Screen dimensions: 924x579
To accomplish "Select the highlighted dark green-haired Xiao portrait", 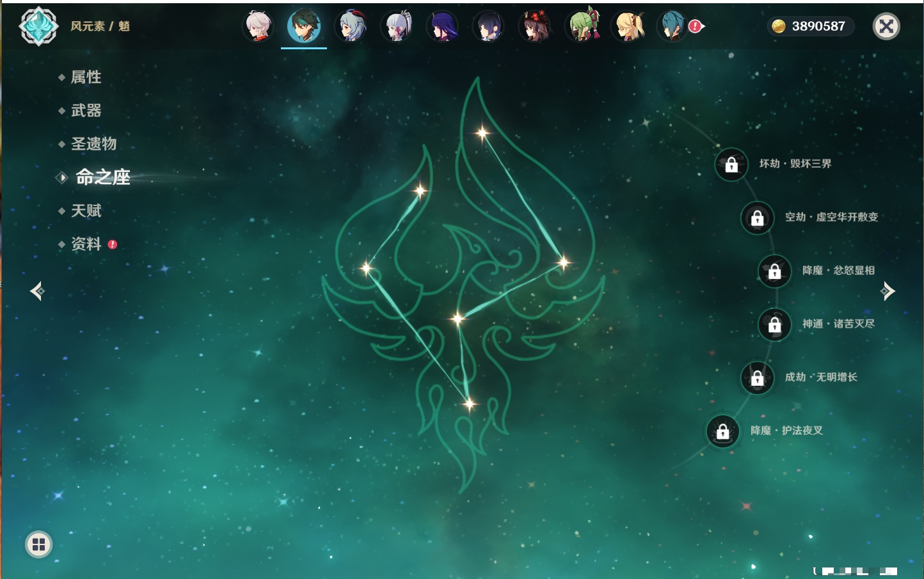I will point(304,26).
